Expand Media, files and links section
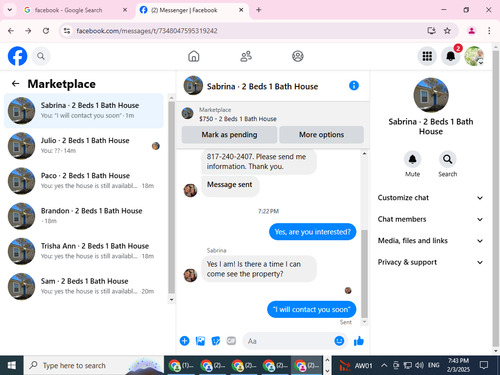Screen dimensions: 500x375 coord(430,241)
